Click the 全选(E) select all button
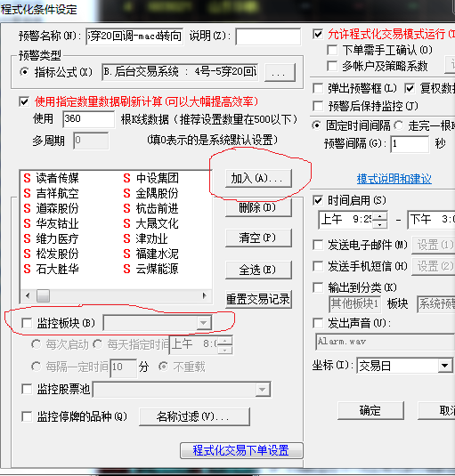The height and width of the screenshot is (476, 455). click(x=258, y=270)
